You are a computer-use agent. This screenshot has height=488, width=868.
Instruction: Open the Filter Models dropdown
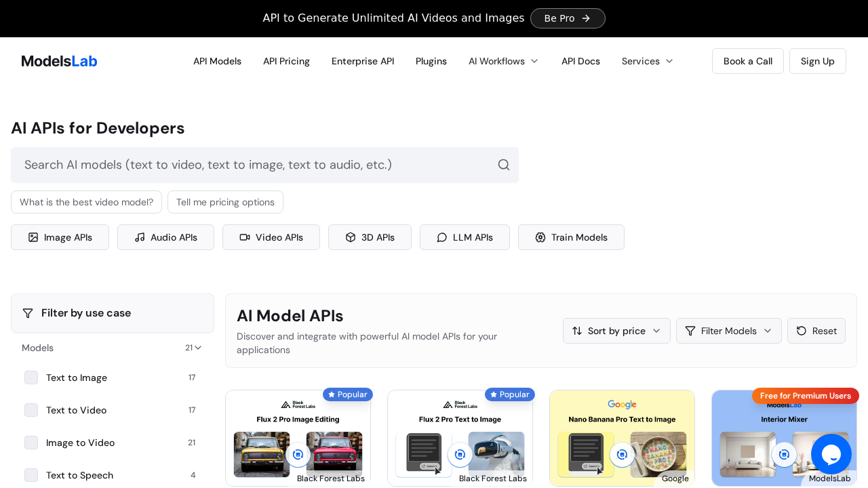(728, 331)
